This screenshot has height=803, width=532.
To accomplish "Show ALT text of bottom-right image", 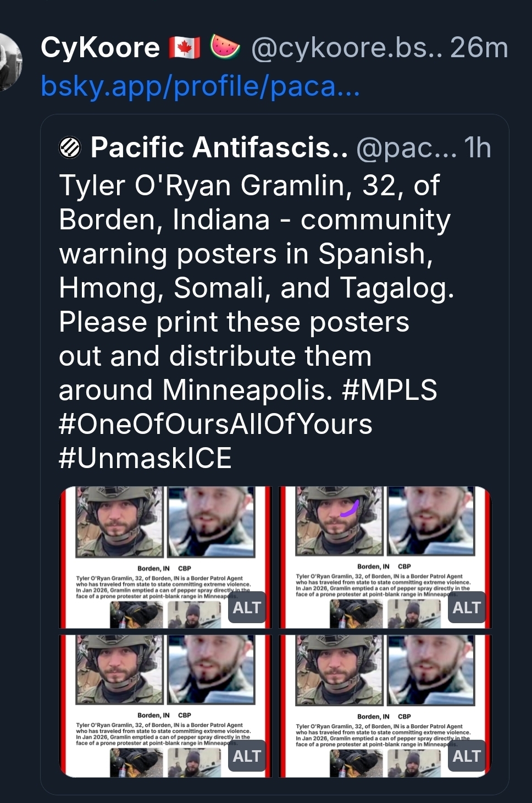I will (467, 756).
